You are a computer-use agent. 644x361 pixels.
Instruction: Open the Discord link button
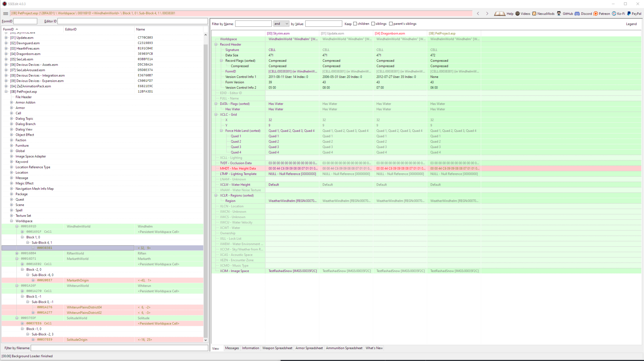583,13
